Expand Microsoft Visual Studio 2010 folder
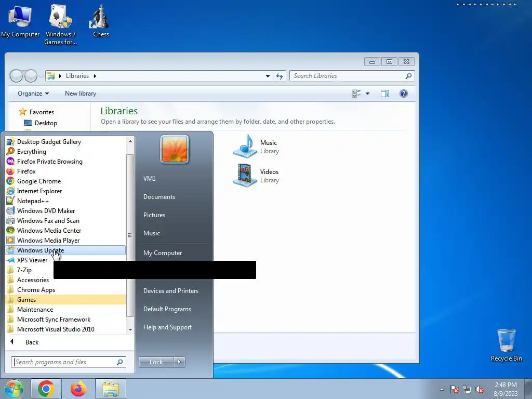This screenshot has width=532, height=399. tap(65, 329)
